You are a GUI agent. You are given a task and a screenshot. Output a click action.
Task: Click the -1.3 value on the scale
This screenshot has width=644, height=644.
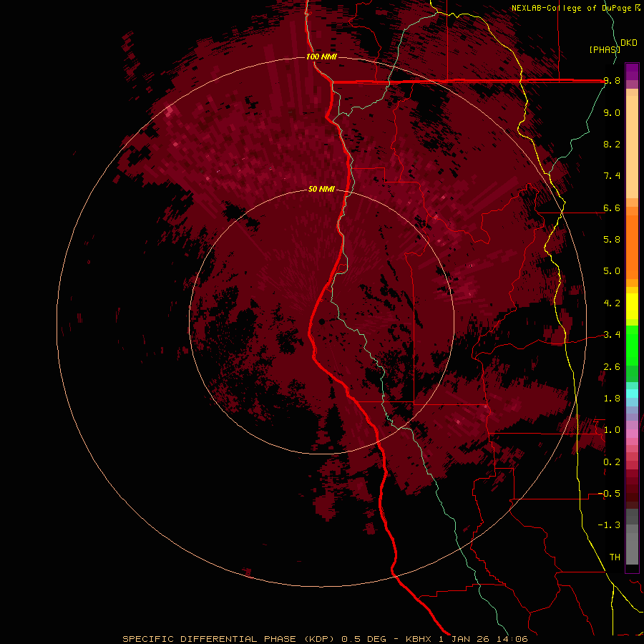pos(609,525)
